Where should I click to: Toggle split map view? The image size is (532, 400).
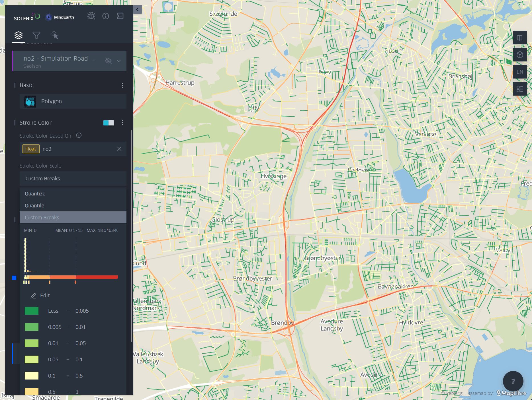coord(520,38)
